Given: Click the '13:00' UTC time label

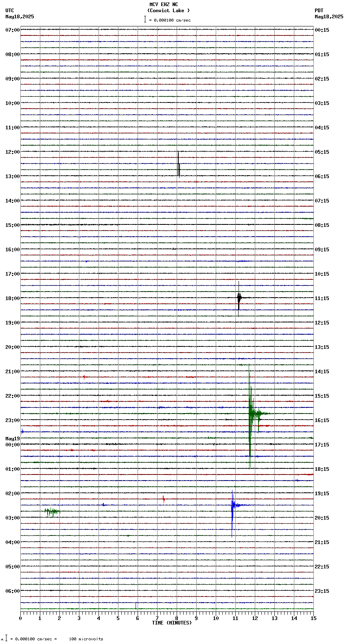Looking at the screenshot, I should [13, 176].
